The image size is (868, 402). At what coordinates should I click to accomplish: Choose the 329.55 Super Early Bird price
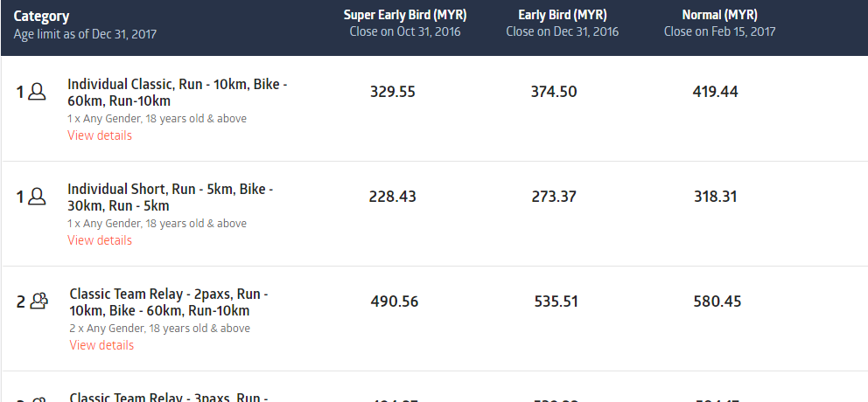coord(393,92)
